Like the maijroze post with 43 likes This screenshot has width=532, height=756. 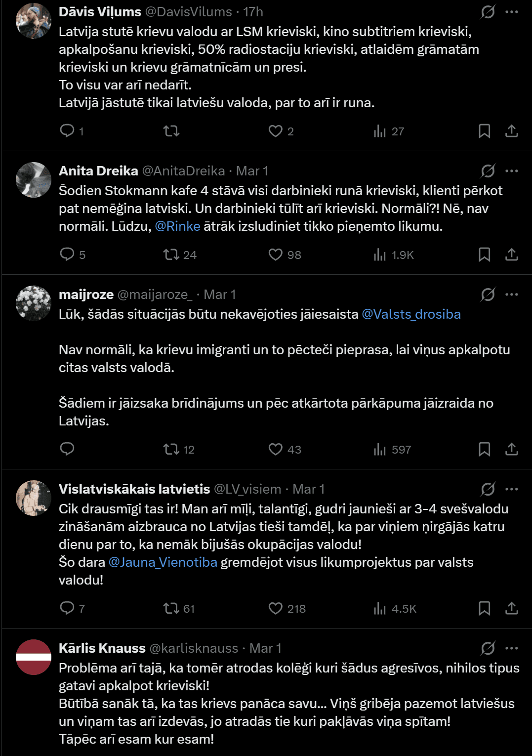[x=276, y=449]
